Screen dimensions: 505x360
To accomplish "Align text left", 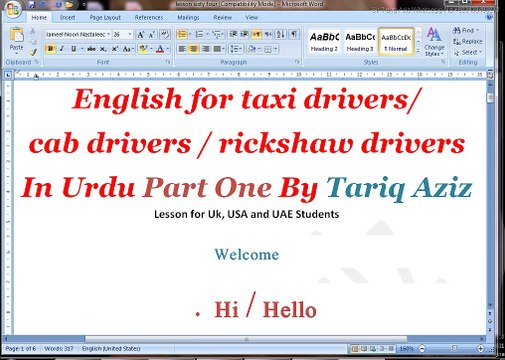I will [x=182, y=49].
